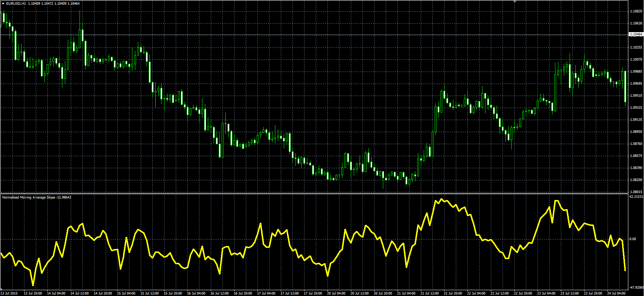The height and width of the screenshot is (296, 644).
Task: Click the 21 Jul 04:00 time label
Action: (x=406, y=293)
